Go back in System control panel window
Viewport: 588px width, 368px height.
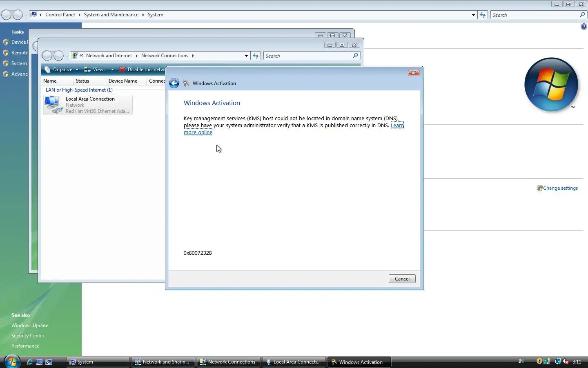click(x=6, y=15)
